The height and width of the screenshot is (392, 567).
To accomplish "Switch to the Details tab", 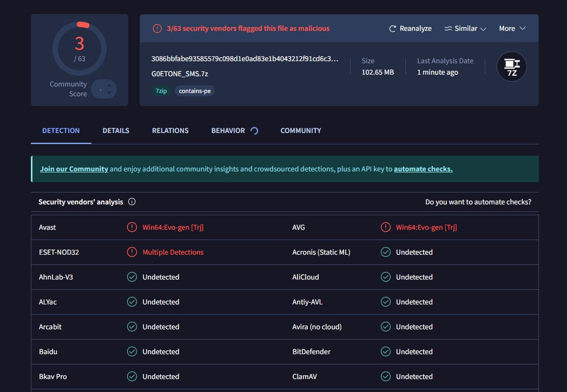I will 116,130.
